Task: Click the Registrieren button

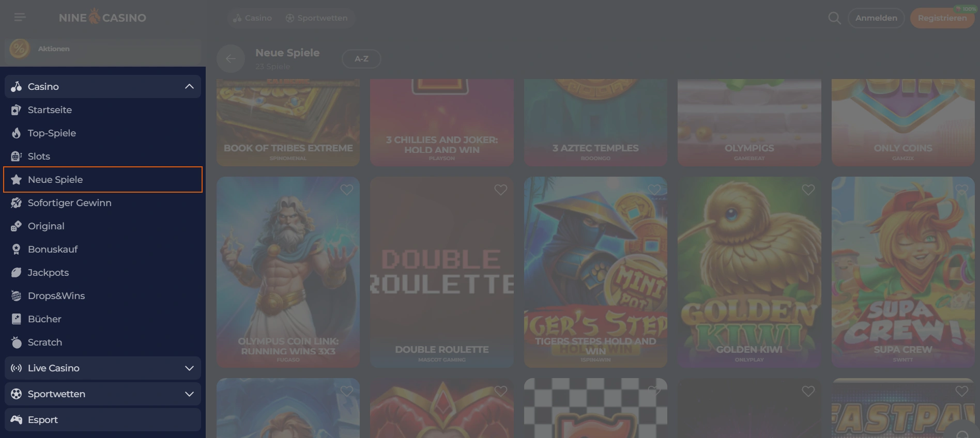Action: coord(942,18)
